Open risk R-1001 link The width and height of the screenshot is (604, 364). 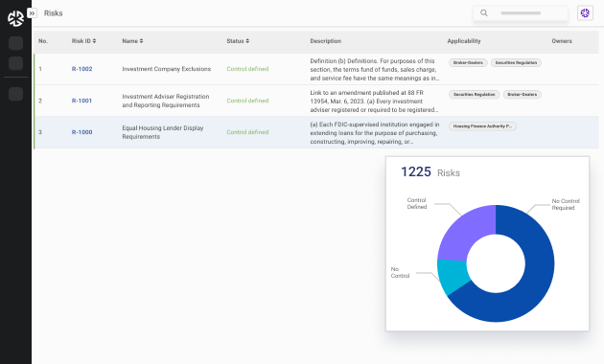click(x=81, y=101)
